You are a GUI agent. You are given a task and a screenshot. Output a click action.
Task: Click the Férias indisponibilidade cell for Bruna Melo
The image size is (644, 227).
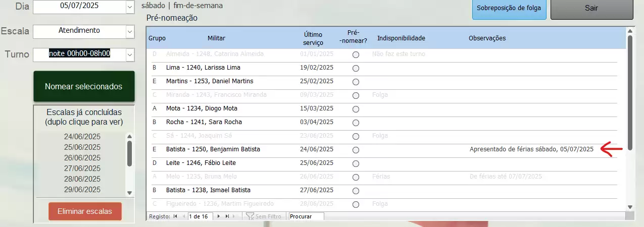tap(381, 177)
